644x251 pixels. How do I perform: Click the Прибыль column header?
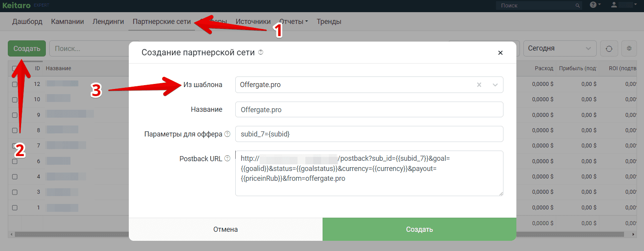578,68
